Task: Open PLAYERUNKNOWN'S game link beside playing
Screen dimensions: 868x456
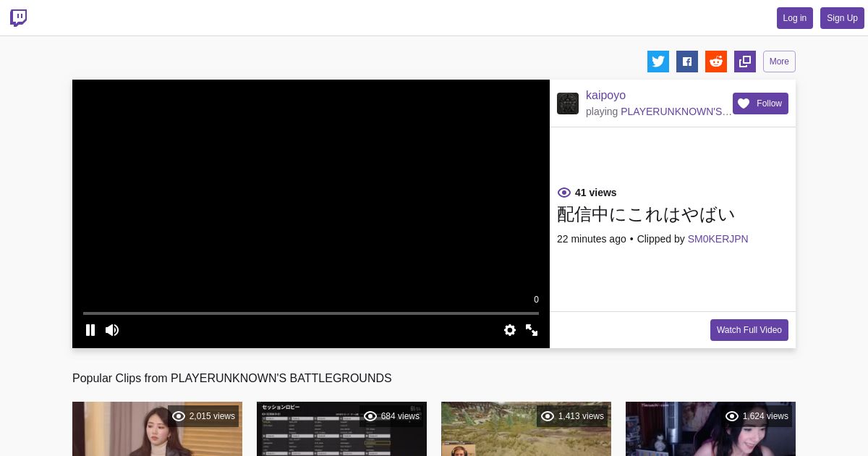Action: click(x=676, y=111)
